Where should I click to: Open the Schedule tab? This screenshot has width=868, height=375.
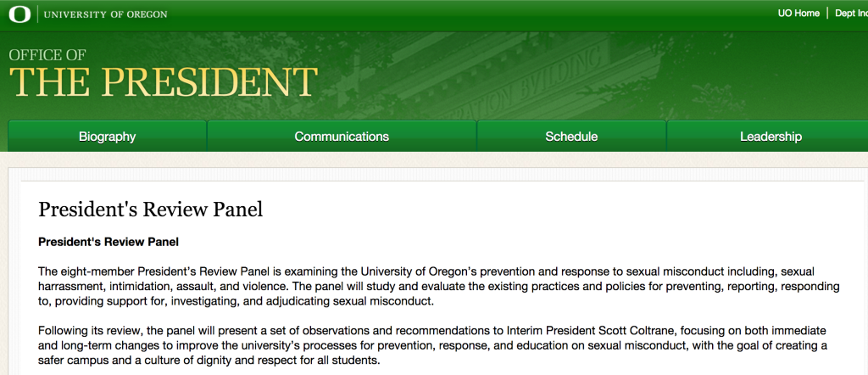click(x=571, y=137)
